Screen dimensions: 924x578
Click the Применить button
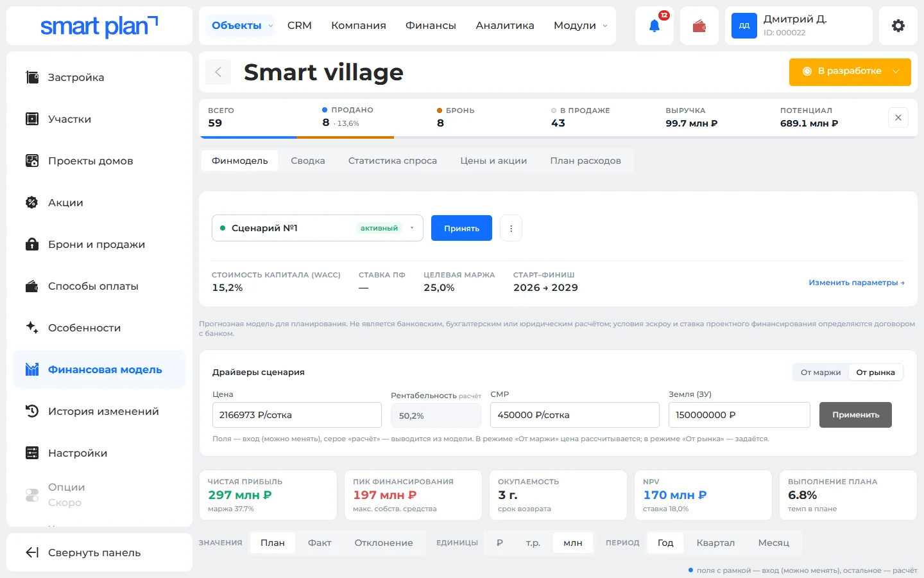coord(855,415)
